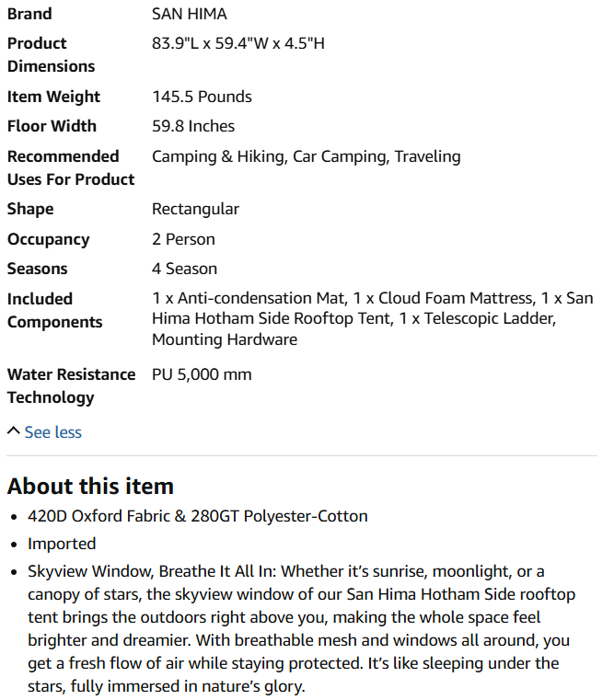Click the Rectangular shape value
The image size is (614, 700).
[195, 209]
